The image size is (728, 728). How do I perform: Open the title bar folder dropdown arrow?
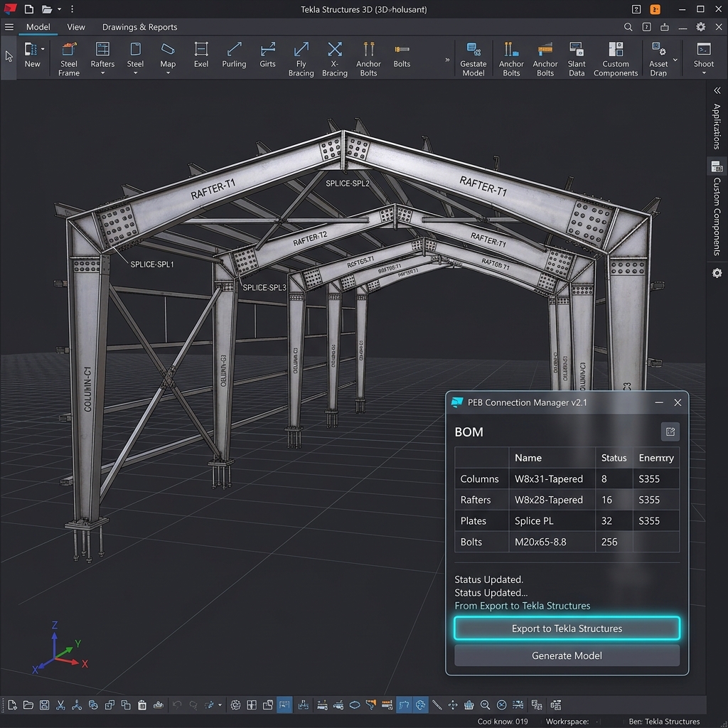(x=59, y=9)
